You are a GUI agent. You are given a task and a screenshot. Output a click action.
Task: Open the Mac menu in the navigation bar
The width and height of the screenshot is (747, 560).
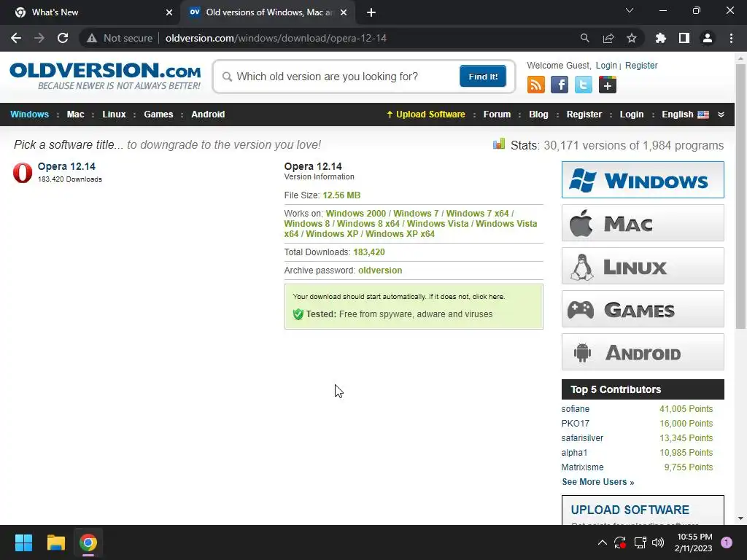75,114
